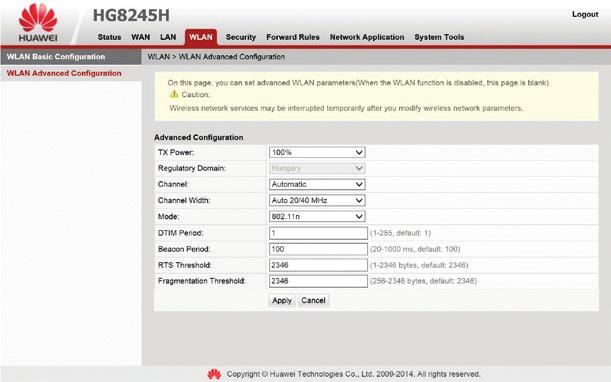The width and height of the screenshot is (611, 382).
Task: Open WLAN Basic Configuration in the sidebar
Action: (x=71, y=57)
